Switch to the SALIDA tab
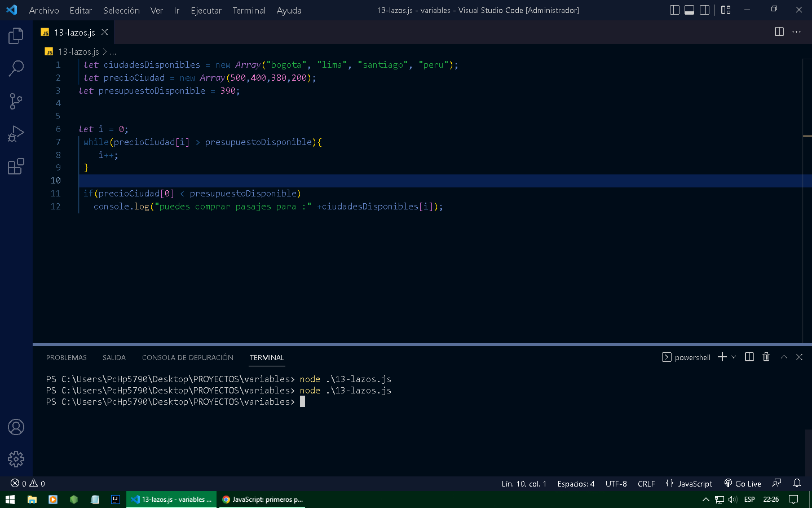 114,357
